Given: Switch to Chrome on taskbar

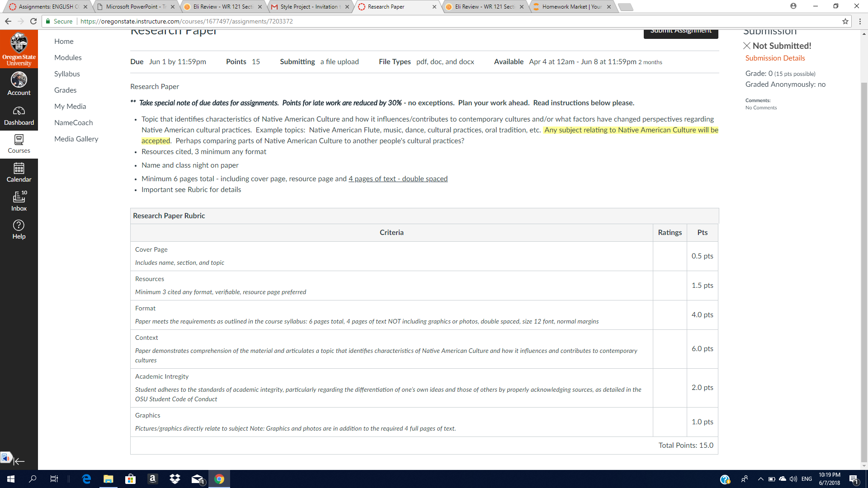Looking at the screenshot, I should click(219, 479).
